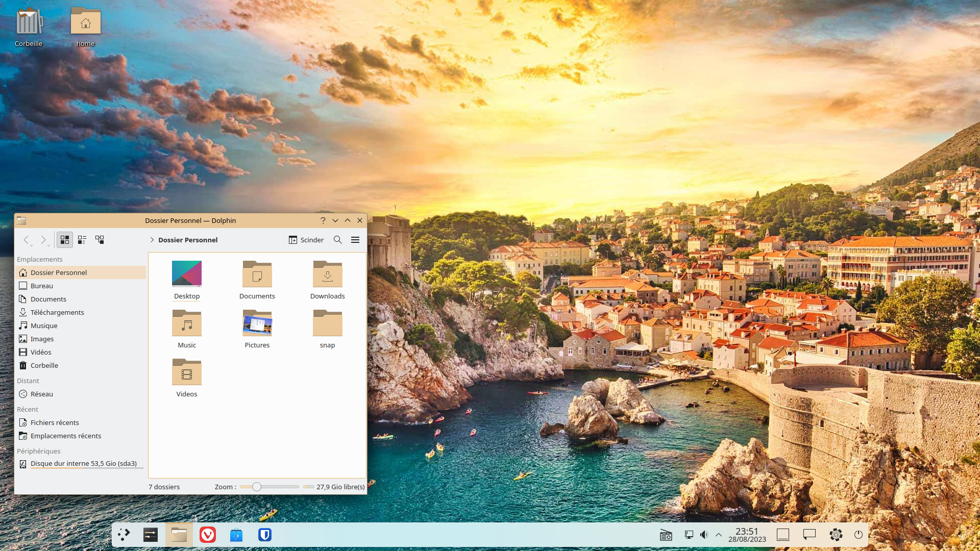Open volume control in system tray
Viewport: 980px width, 551px height.
(x=704, y=535)
